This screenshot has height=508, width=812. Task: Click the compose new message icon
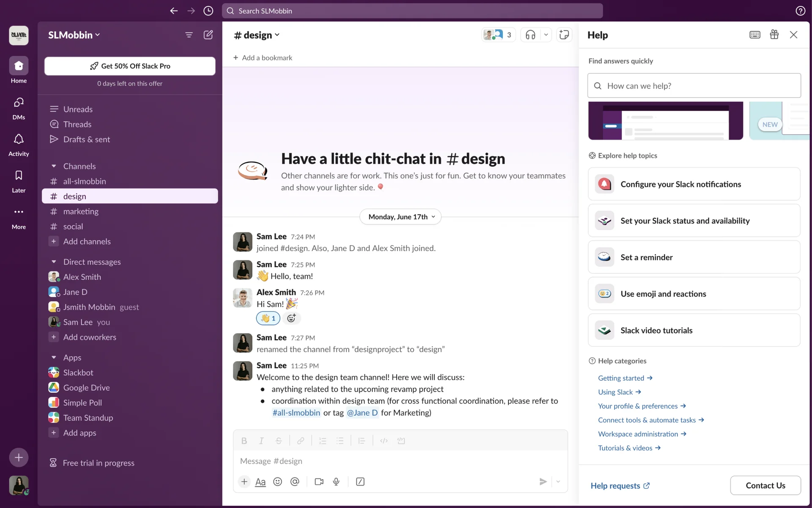[x=208, y=35]
